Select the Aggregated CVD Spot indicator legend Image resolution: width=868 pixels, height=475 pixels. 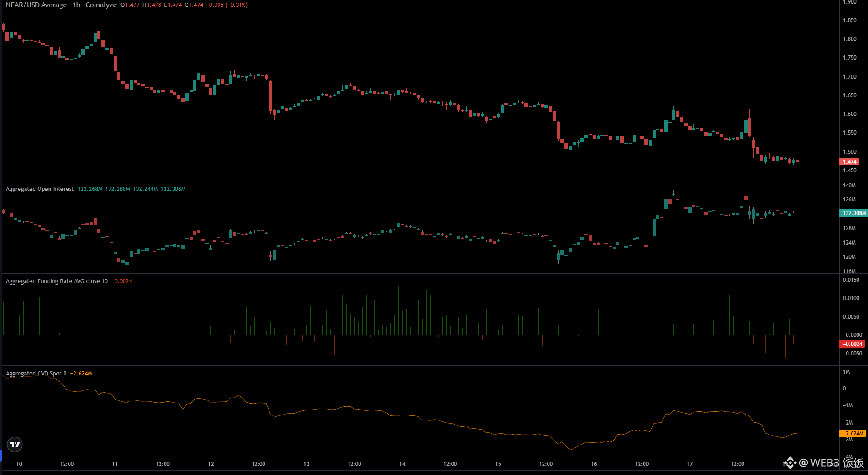point(36,373)
